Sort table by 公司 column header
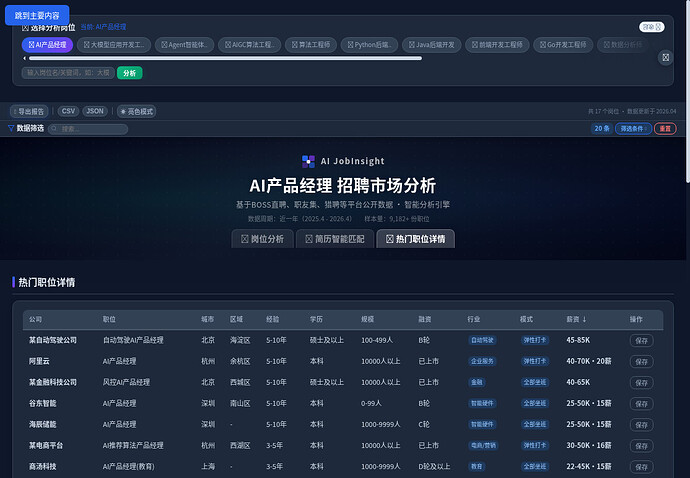This screenshot has width=690, height=478. point(36,319)
